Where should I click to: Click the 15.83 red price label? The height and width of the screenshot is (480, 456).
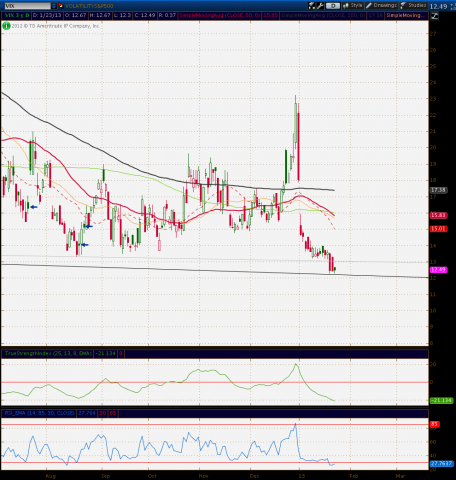click(x=439, y=215)
